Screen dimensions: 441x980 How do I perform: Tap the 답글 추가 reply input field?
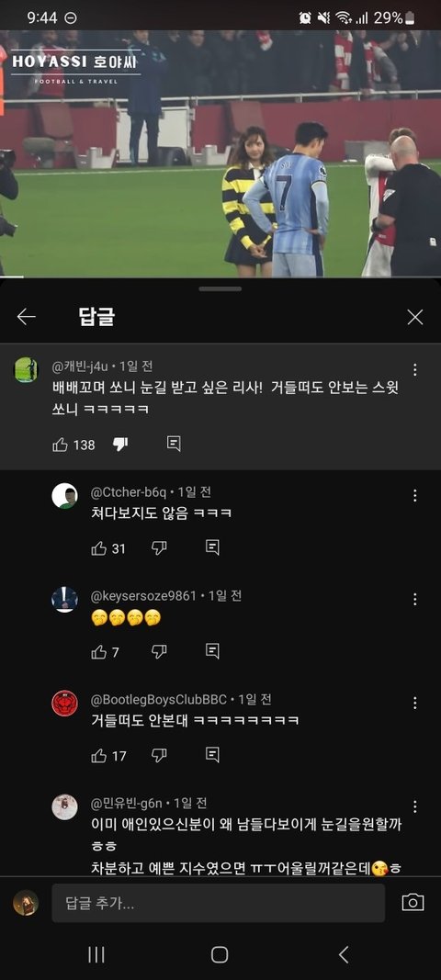[x=219, y=903]
